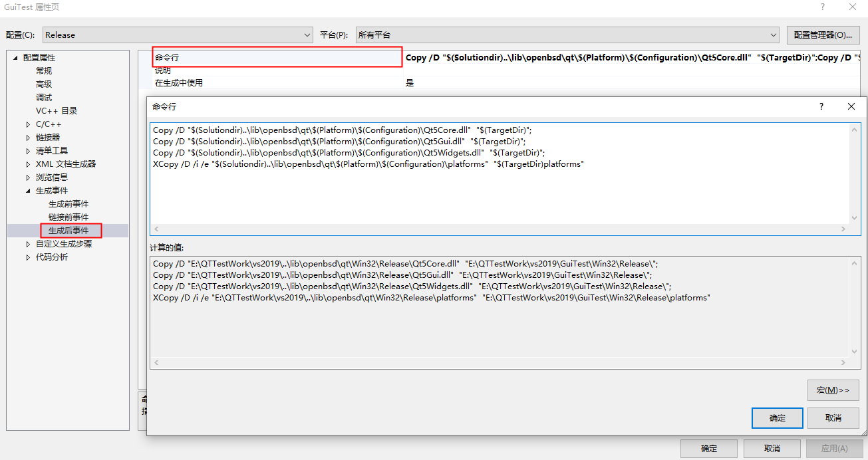Click the Qt5Core.dll Copy command line
Viewport: 868px width, 460px height.
(x=342, y=130)
